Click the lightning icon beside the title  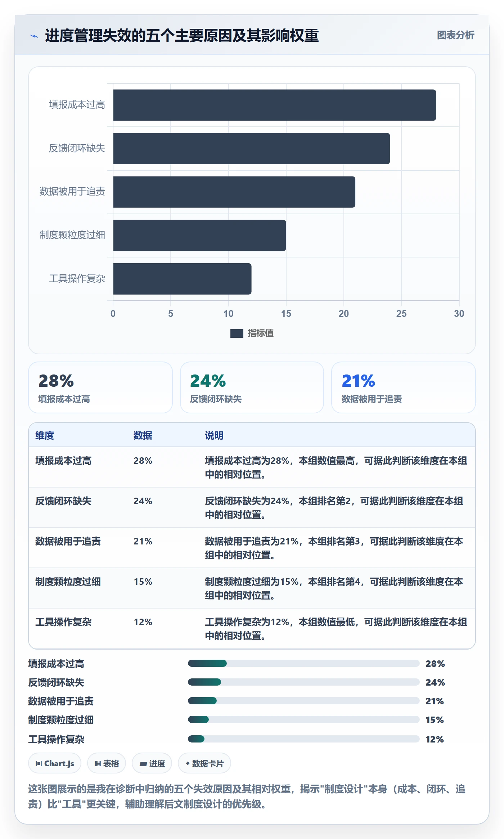tap(34, 36)
